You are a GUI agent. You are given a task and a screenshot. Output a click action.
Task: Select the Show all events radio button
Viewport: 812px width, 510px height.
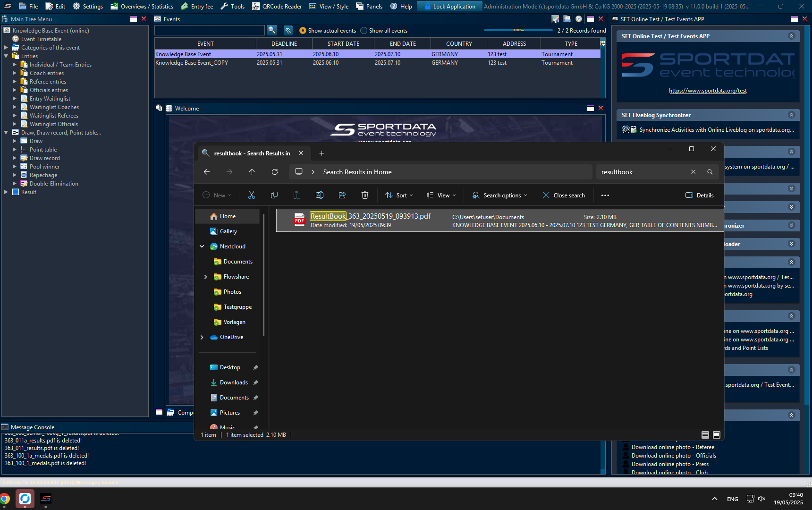364,31
